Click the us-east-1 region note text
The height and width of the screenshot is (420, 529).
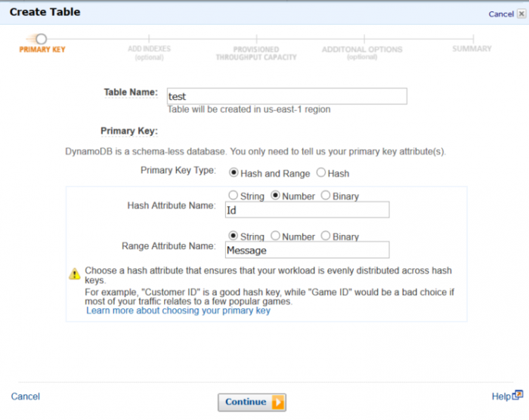[x=249, y=110]
